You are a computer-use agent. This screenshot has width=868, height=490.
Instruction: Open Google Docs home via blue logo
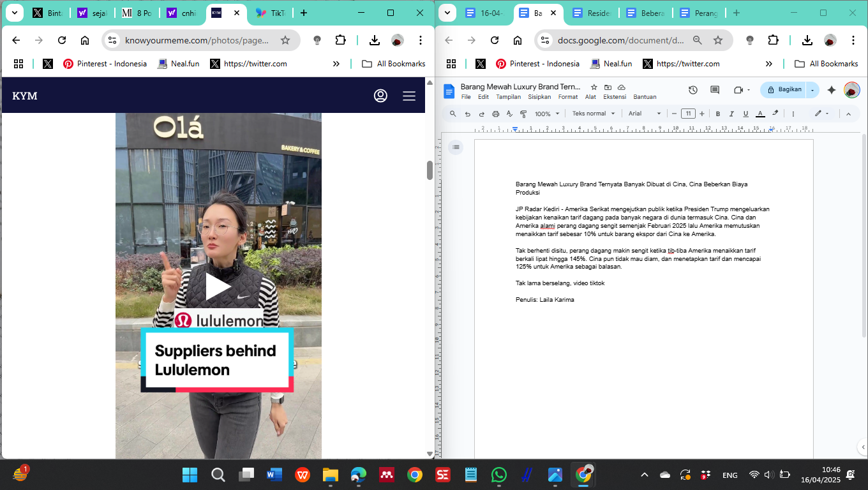[x=449, y=91]
